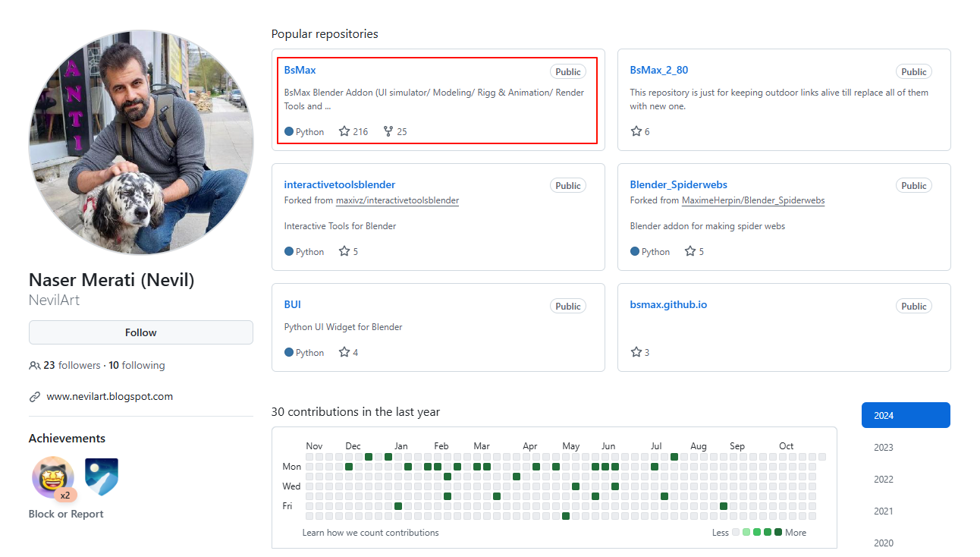Click the star icon on BsMax_2_80 repository
The height and width of the screenshot is (557, 980).
[636, 131]
